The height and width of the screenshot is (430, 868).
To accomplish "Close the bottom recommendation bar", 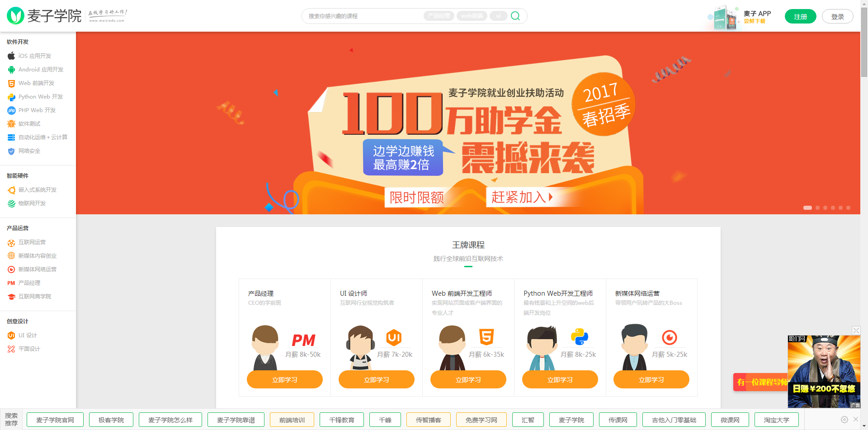I will [856, 419].
